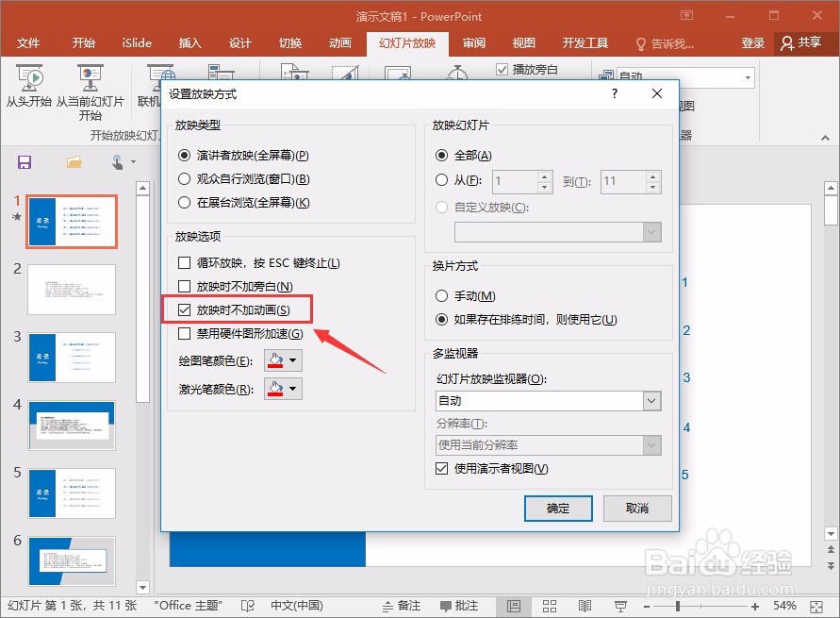Open laser pointer color dropdown
840x618 pixels.
(x=283, y=389)
